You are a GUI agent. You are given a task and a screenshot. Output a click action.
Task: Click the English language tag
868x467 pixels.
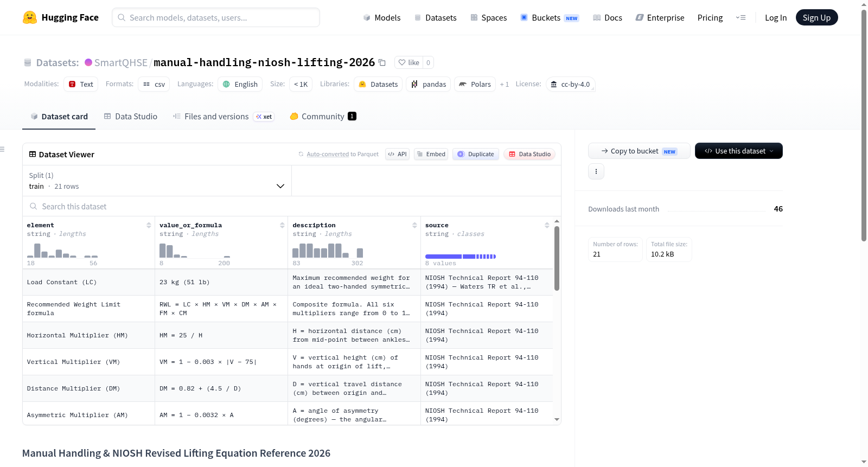click(x=240, y=84)
